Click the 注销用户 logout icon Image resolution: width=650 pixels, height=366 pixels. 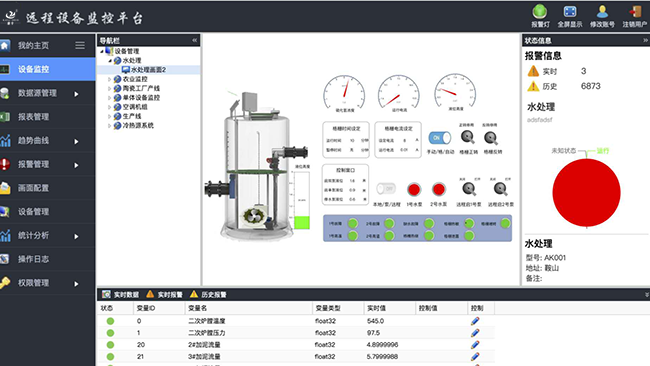[635, 12]
